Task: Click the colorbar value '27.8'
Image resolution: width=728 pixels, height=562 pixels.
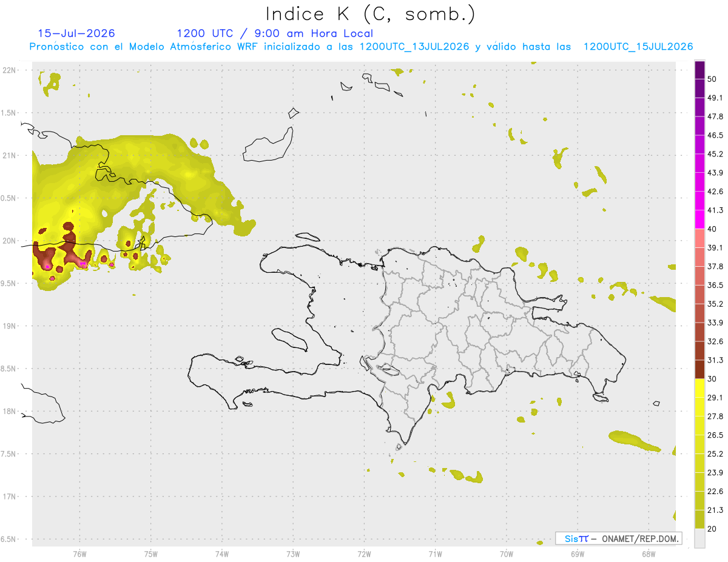Action: 716,416
